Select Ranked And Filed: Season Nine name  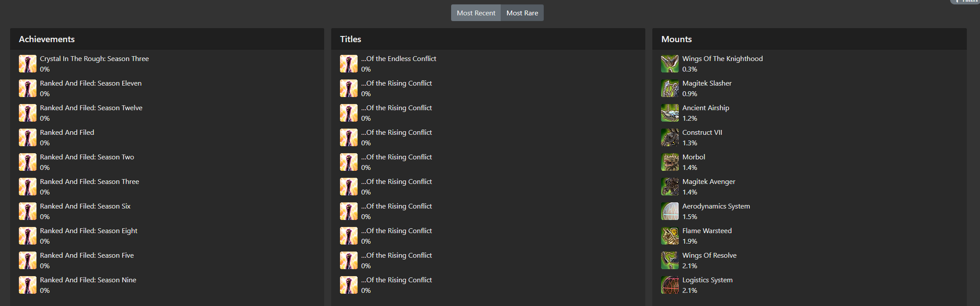88,280
